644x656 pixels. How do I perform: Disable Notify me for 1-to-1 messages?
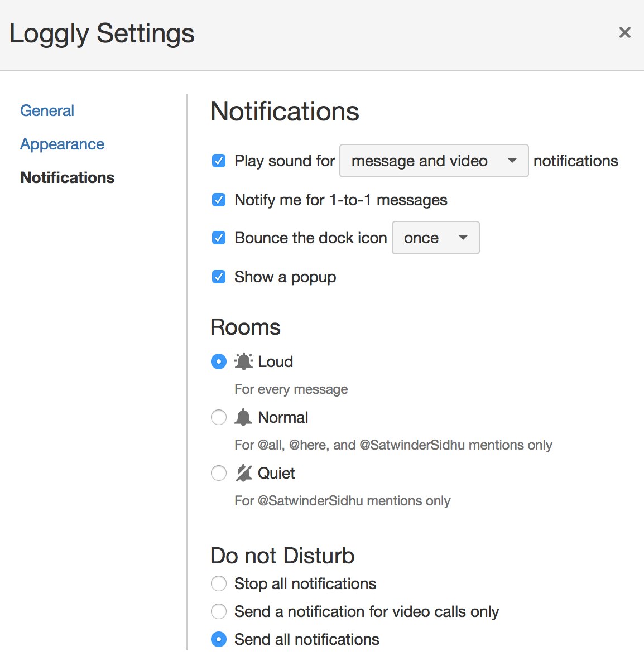(219, 200)
